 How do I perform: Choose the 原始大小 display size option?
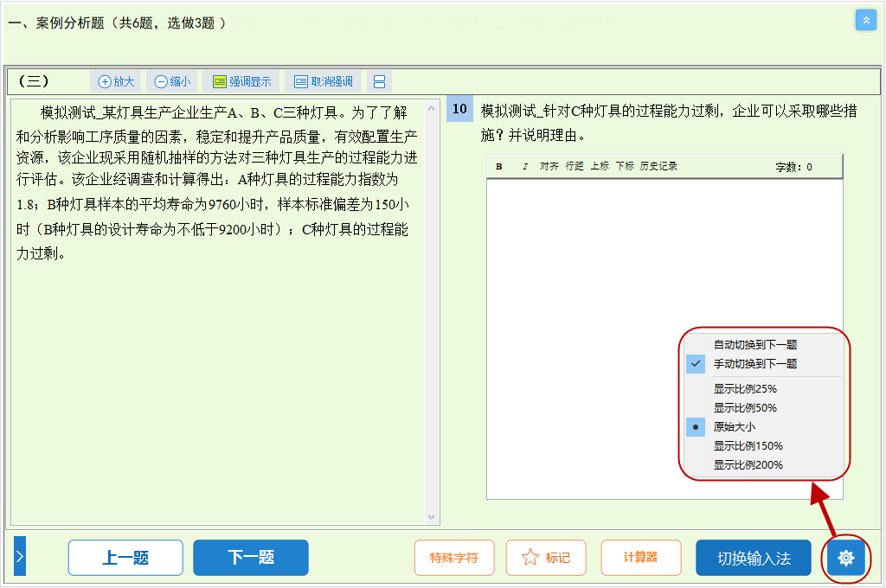pos(734,427)
